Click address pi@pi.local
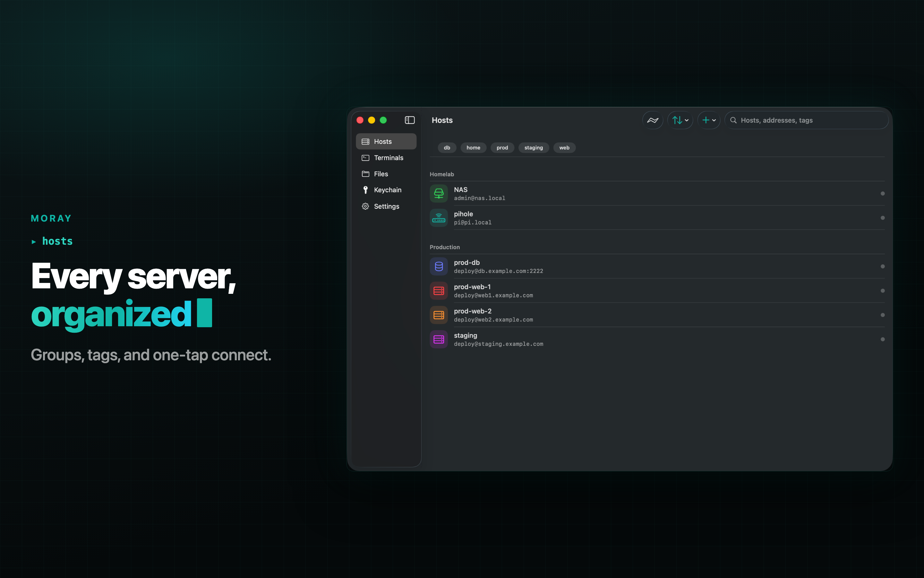The image size is (924, 578). click(x=473, y=223)
